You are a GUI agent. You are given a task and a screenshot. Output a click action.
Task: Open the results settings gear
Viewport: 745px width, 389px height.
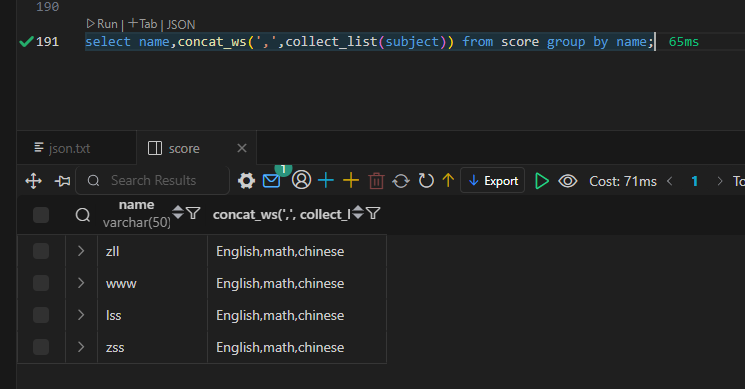pos(246,181)
